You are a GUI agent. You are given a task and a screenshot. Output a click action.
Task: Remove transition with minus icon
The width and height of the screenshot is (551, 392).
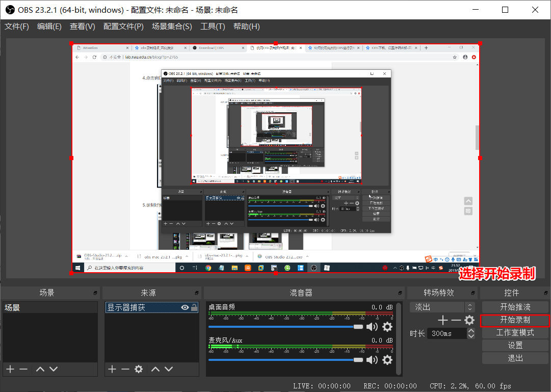coord(456,320)
